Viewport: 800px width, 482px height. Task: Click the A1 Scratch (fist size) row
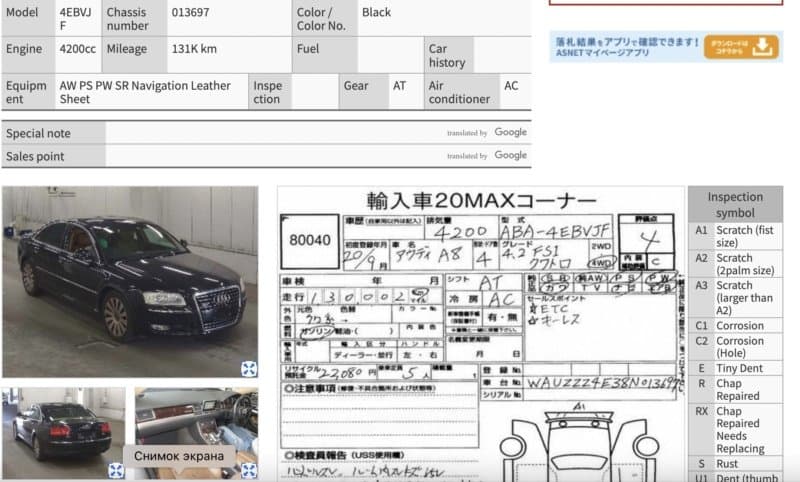(735, 236)
